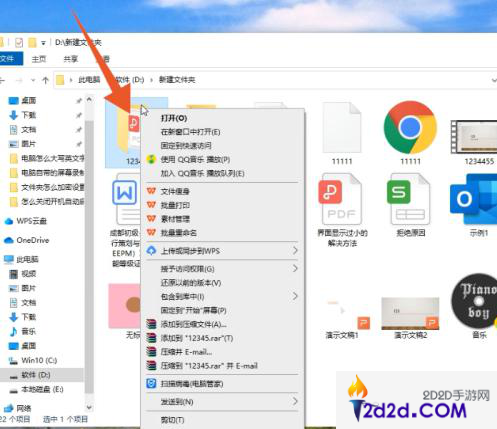The image size is (497, 429).
Task: Click the 1234455 video thumbnail
Action: click(x=474, y=137)
